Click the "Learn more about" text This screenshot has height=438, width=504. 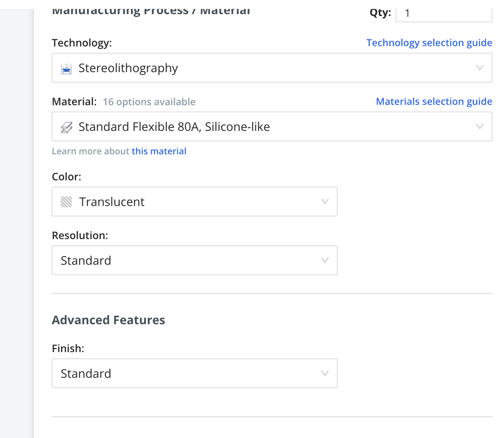pos(91,151)
